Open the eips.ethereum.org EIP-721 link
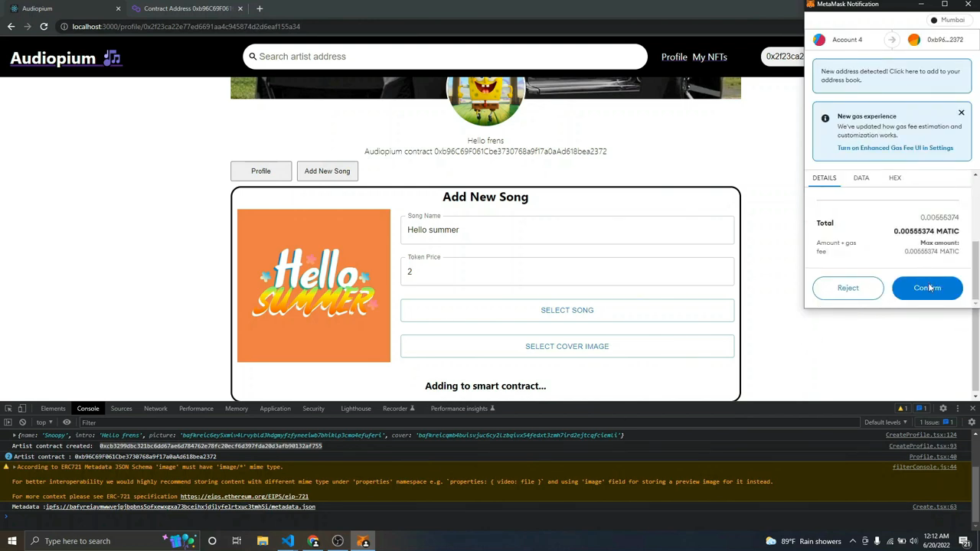The height and width of the screenshot is (551, 980). [x=244, y=497]
